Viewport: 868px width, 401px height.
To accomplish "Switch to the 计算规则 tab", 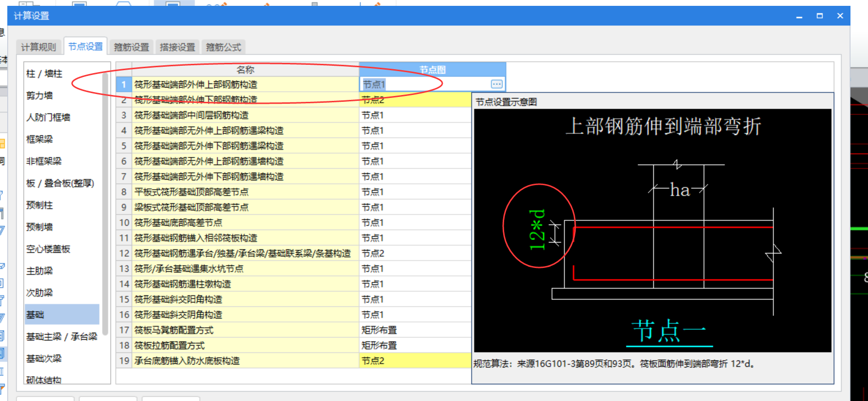I will coord(38,47).
